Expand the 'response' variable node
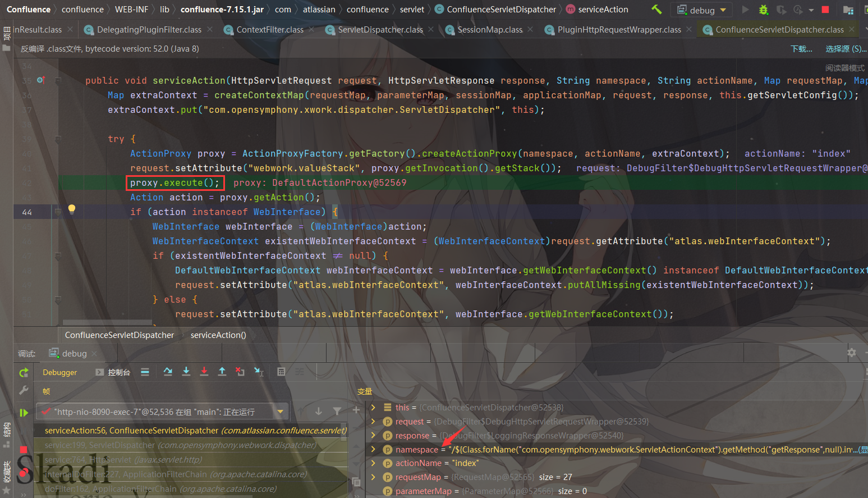 [374, 435]
